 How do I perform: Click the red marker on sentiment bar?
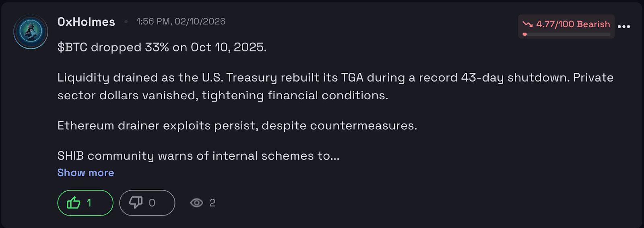click(524, 34)
